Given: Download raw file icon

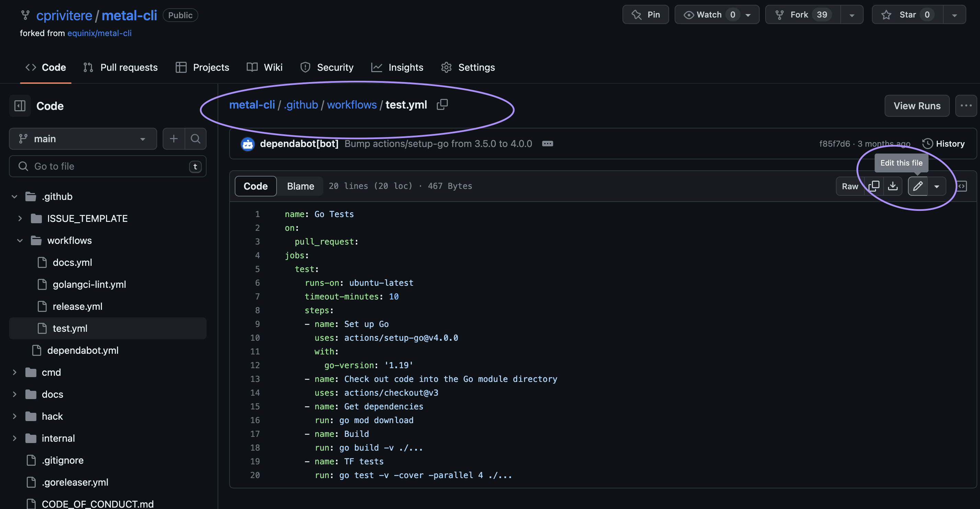Looking at the screenshot, I should [892, 186].
